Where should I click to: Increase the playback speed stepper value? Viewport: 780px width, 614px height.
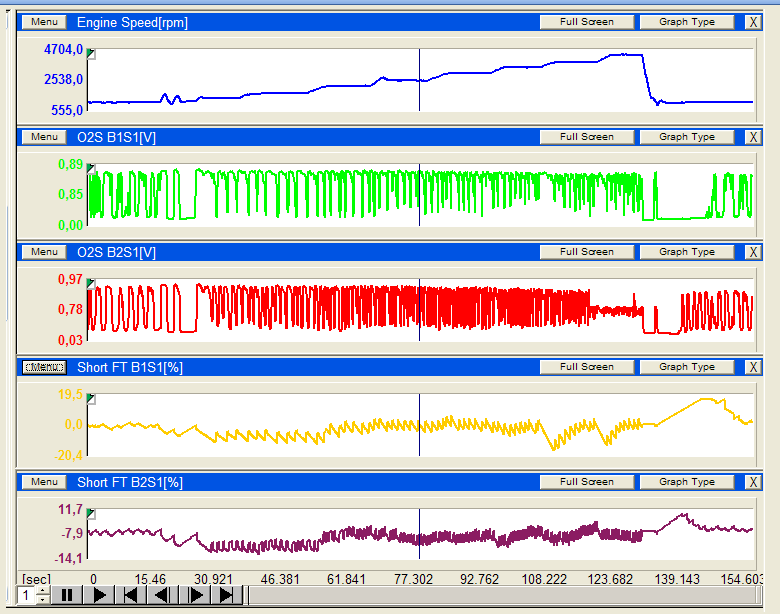pos(42,591)
